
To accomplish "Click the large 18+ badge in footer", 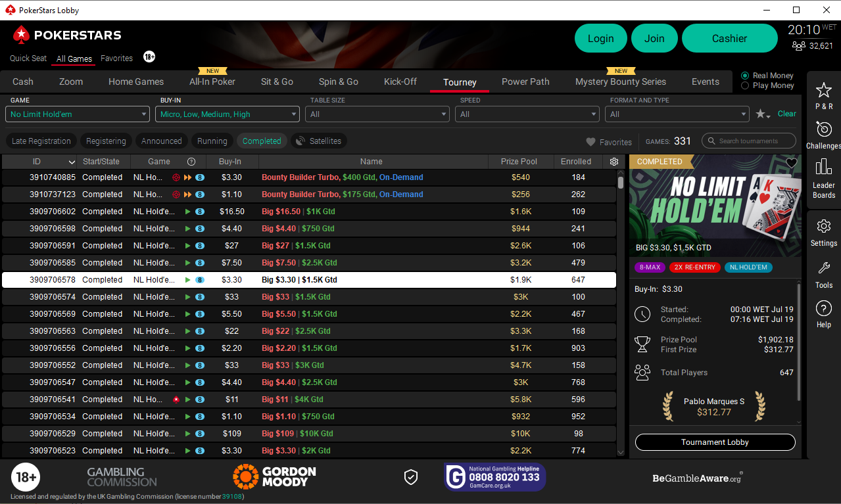I will (x=26, y=477).
